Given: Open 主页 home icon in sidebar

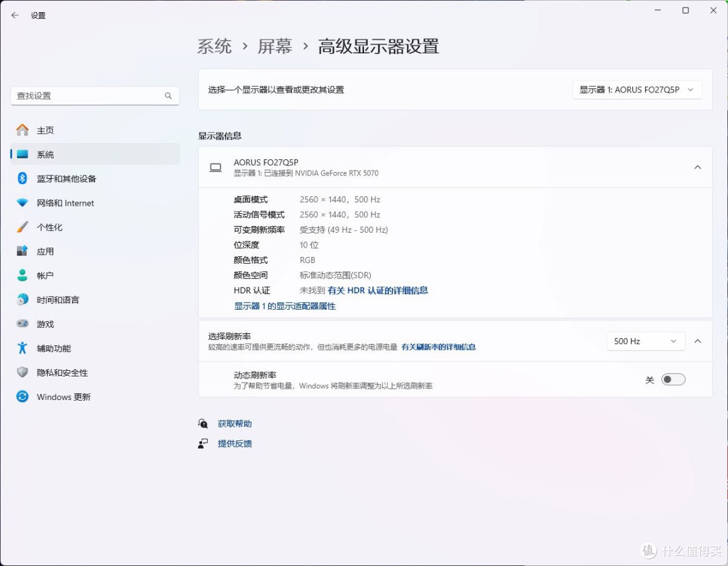Looking at the screenshot, I should click(x=22, y=130).
